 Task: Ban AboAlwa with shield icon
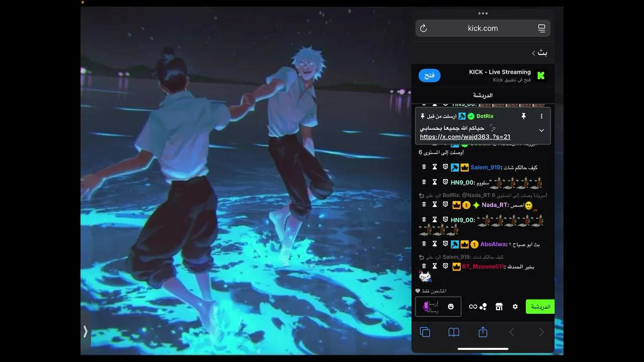click(445, 244)
